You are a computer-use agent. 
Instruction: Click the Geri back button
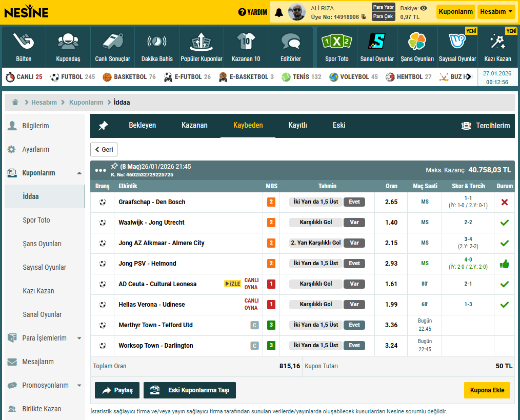104,150
